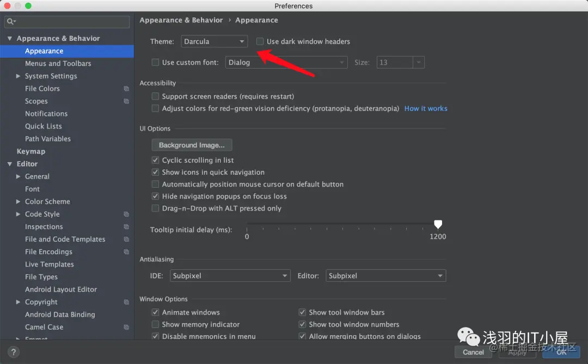588x364 pixels.
Task: Open the Keymap settings page
Action: click(30, 151)
